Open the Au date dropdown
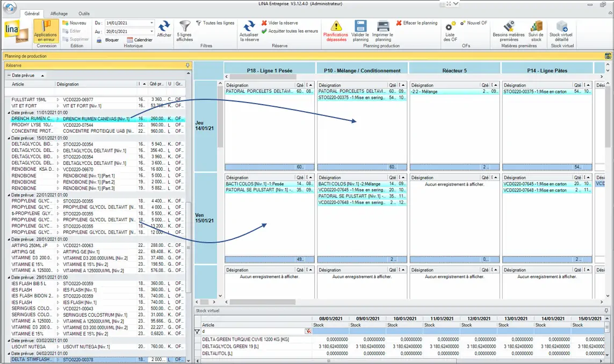 click(x=151, y=31)
